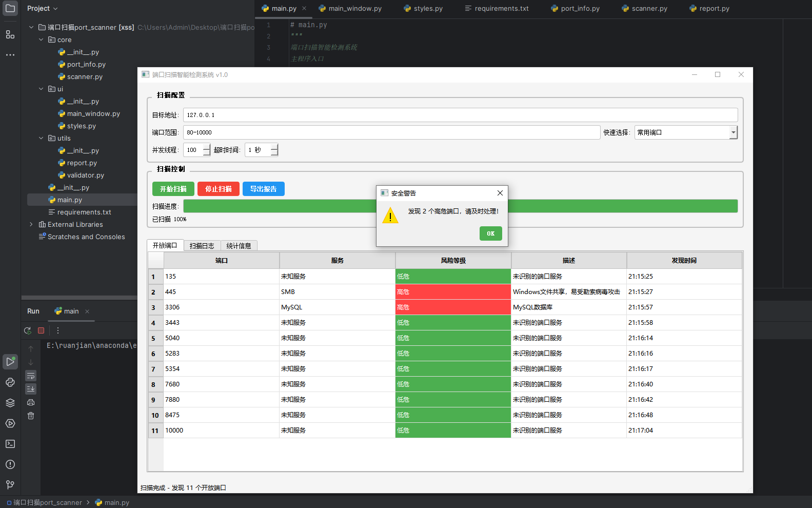Stop the running main process
The image size is (812, 508).
(41, 330)
